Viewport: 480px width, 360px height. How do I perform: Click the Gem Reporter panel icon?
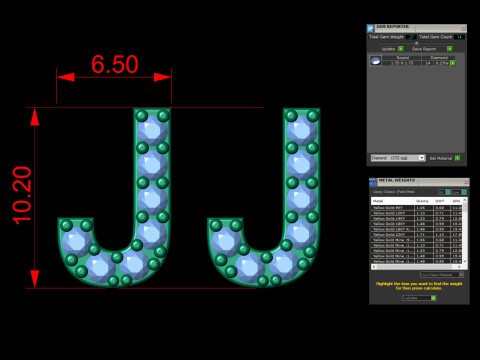[x=371, y=28]
